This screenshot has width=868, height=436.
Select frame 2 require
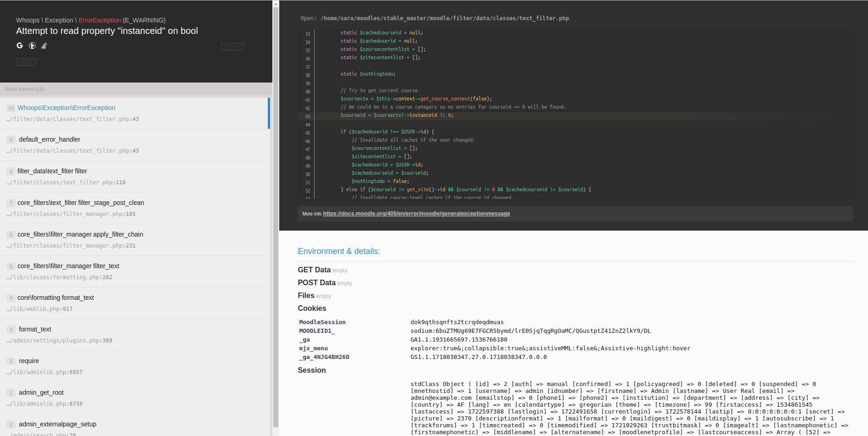[x=135, y=366]
